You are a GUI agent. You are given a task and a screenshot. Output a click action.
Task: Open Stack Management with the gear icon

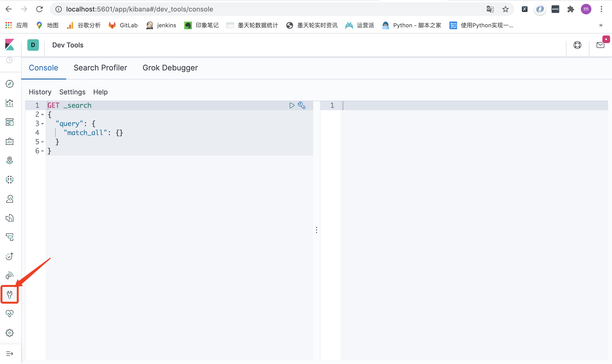[x=9, y=333]
